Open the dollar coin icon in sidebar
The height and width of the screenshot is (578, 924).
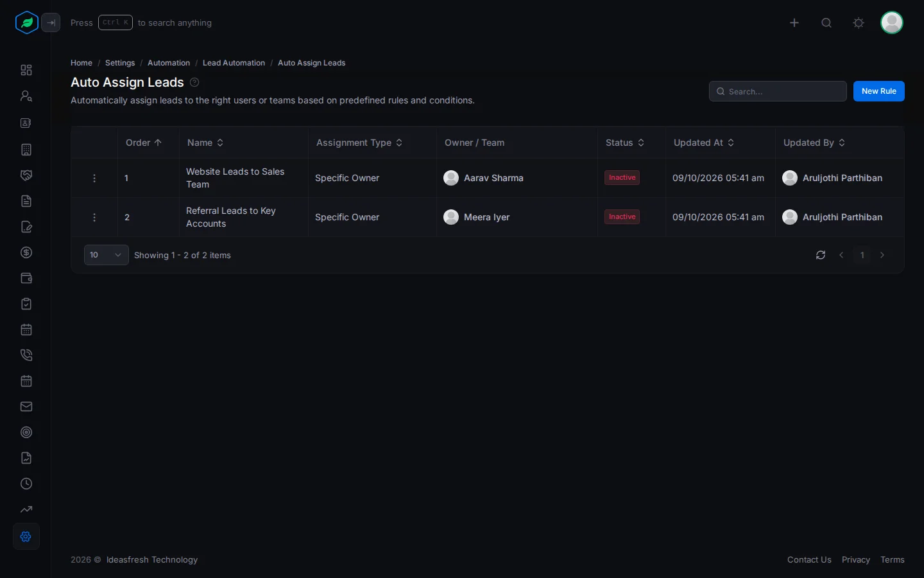26,252
